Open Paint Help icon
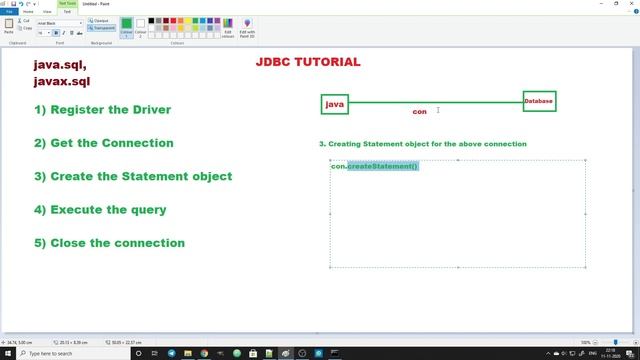Viewport: 640px width, 360px height. (636, 11)
